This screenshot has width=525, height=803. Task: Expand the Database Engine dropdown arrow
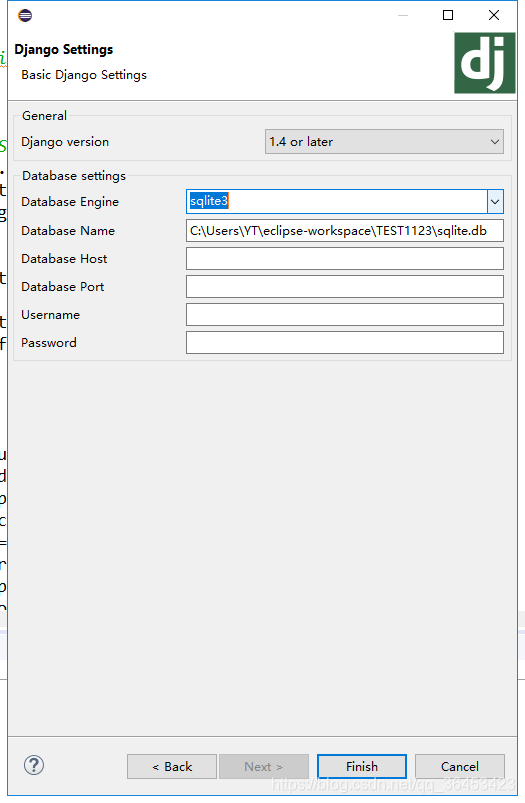tap(495, 202)
